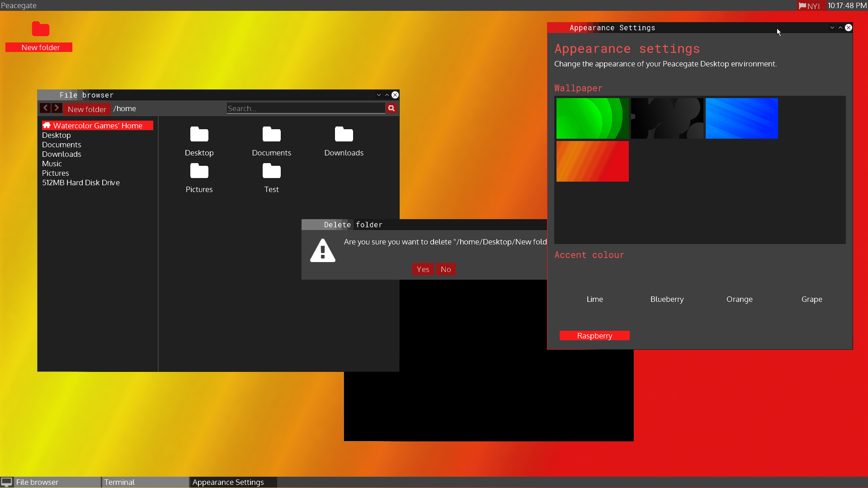Select the Blueberry accent colour
This screenshot has width=868, height=488.
(667, 299)
